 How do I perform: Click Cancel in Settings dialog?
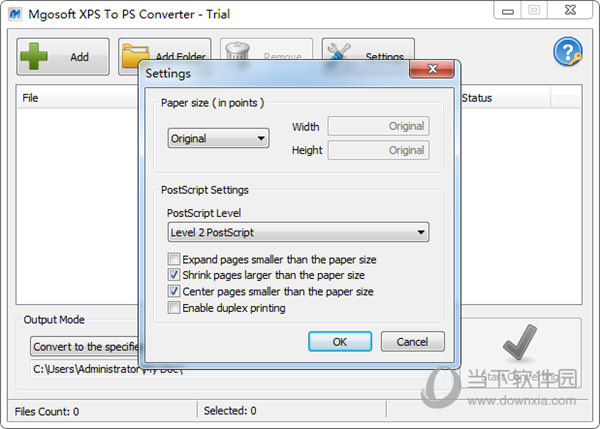(412, 341)
